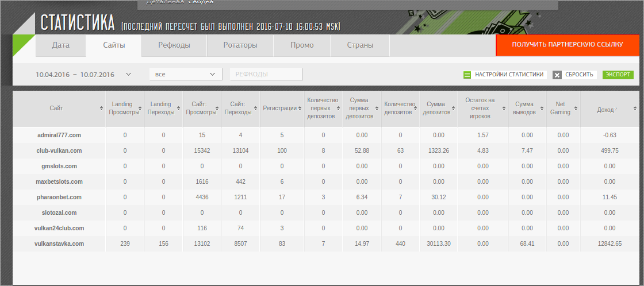The image size is (644, 286).
Task: Sort by Landing Переходы column arrows
Action: pyautogui.click(x=178, y=109)
